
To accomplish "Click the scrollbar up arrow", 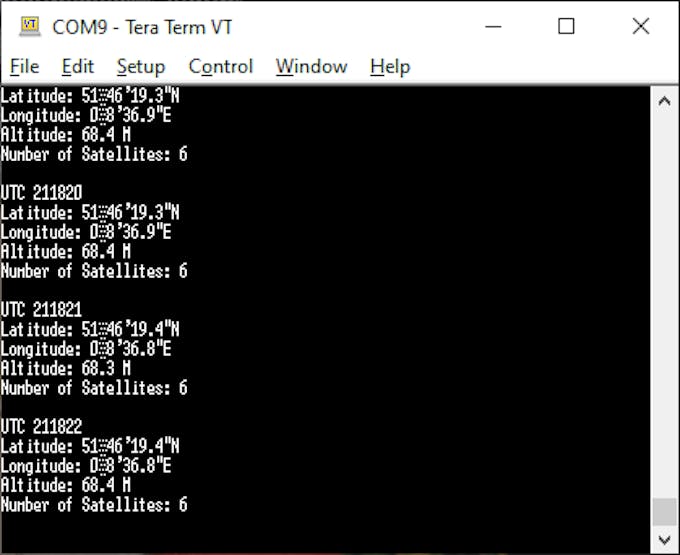I will (x=664, y=102).
